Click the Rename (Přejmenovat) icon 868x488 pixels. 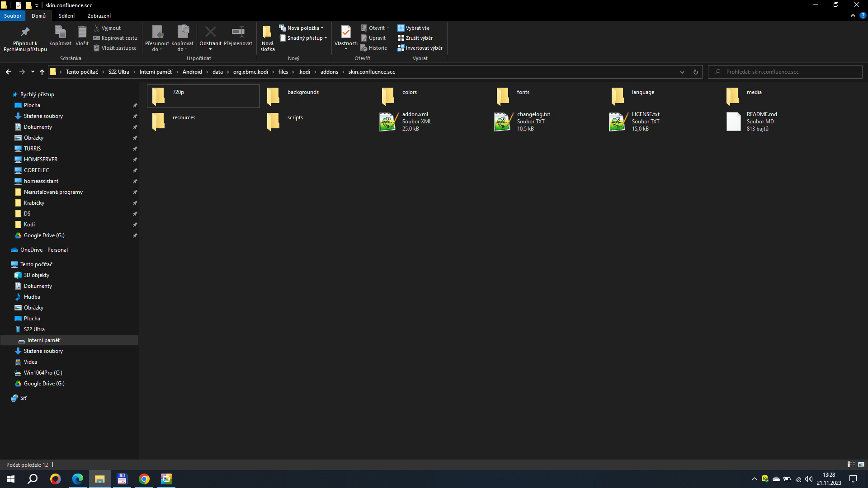[238, 32]
